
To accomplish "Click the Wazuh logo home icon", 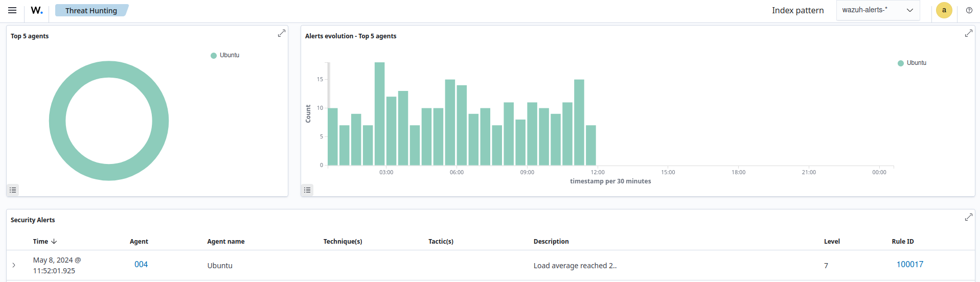I will [x=37, y=10].
